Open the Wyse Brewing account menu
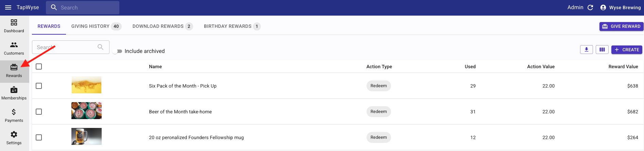The width and height of the screenshot is (644, 151). click(621, 7)
